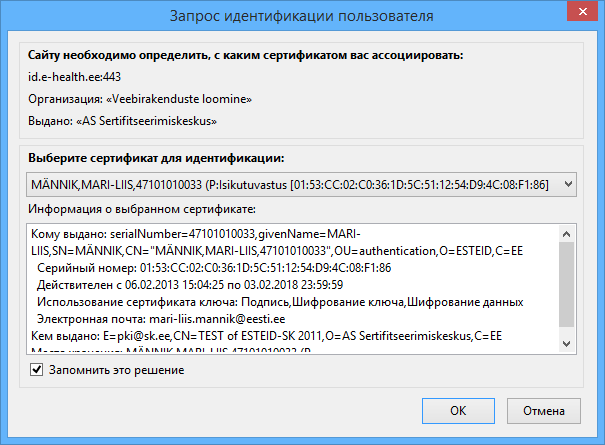Viewport: 605px width, 445px height.
Task: Click the 'Электронная почта' mari-liis.mannik@eesti.ee line
Action: [x=161, y=319]
